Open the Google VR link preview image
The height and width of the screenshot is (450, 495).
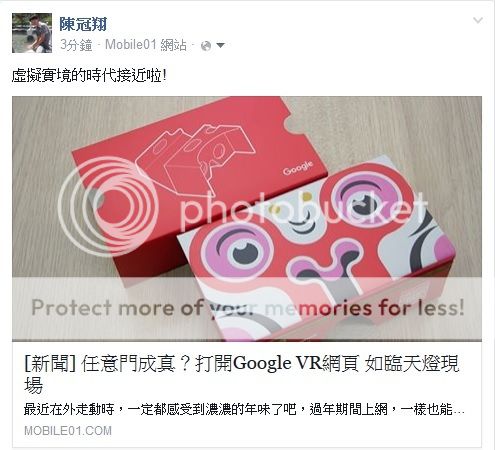(x=247, y=219)
